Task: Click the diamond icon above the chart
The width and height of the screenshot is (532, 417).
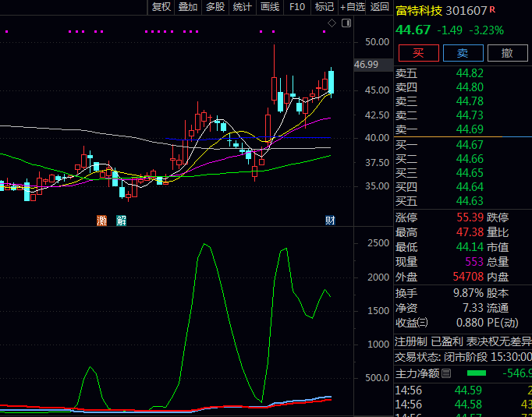Action: (332, 23)
